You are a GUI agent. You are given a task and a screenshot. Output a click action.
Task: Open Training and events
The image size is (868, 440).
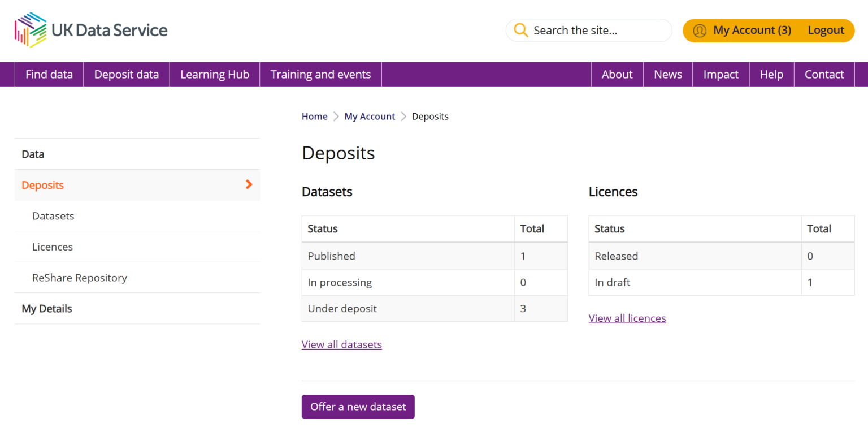(320, 74)
